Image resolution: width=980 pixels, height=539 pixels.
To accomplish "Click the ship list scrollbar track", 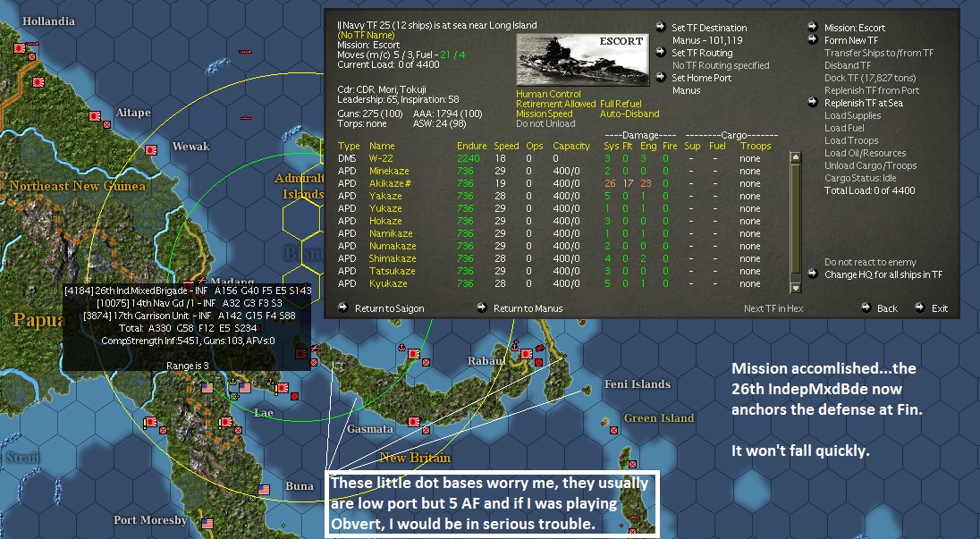I will tap(796, 223).
